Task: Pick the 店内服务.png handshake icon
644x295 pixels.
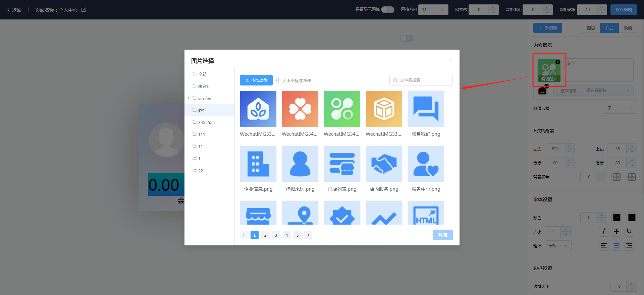Action: [x=384, y=164]
